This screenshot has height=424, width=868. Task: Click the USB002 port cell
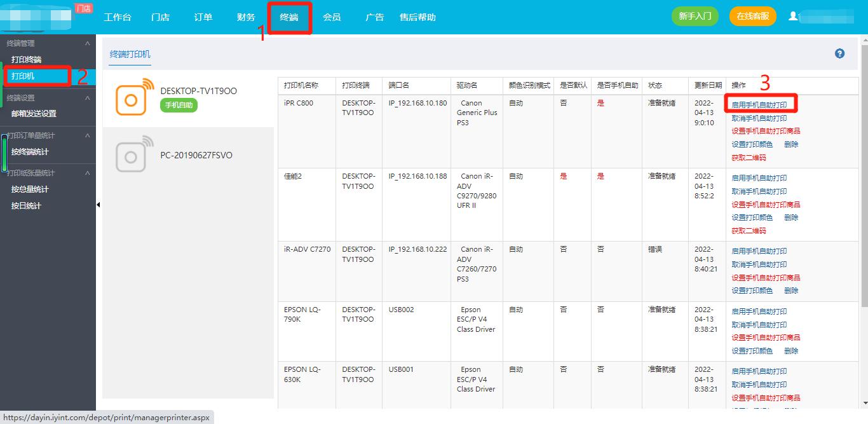pyautogui.click(x=401, y=310)
